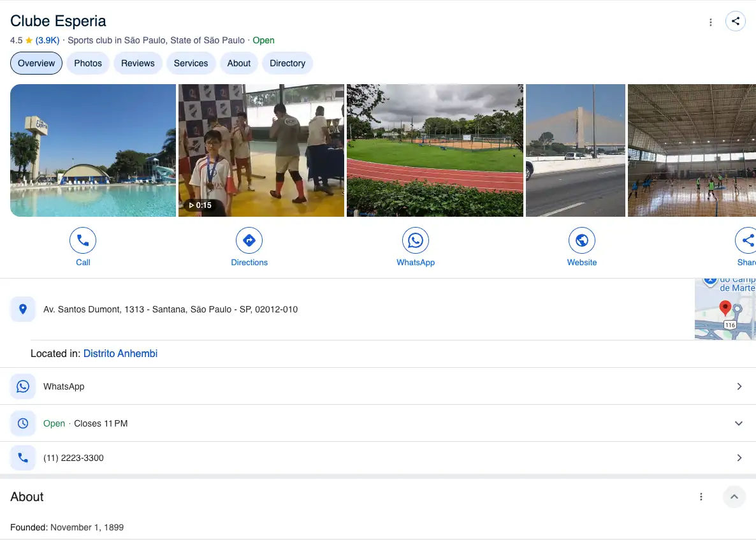Click the chevron on the phone number row
Image resolution: width=756 pixels, height=540 pixels.
(739, 458)
